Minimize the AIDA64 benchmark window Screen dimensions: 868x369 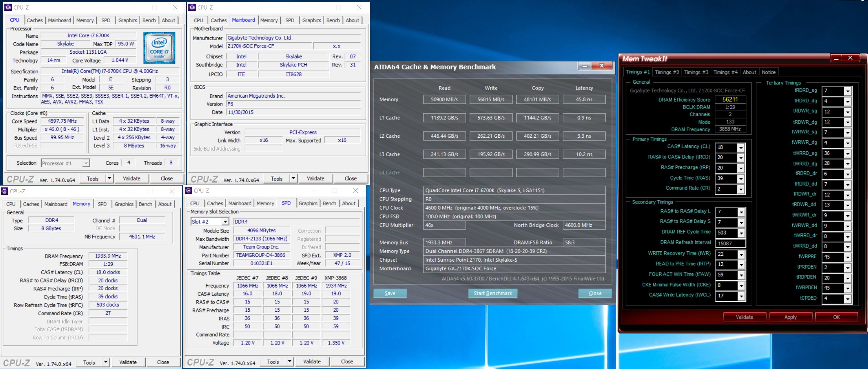[584, 66]
